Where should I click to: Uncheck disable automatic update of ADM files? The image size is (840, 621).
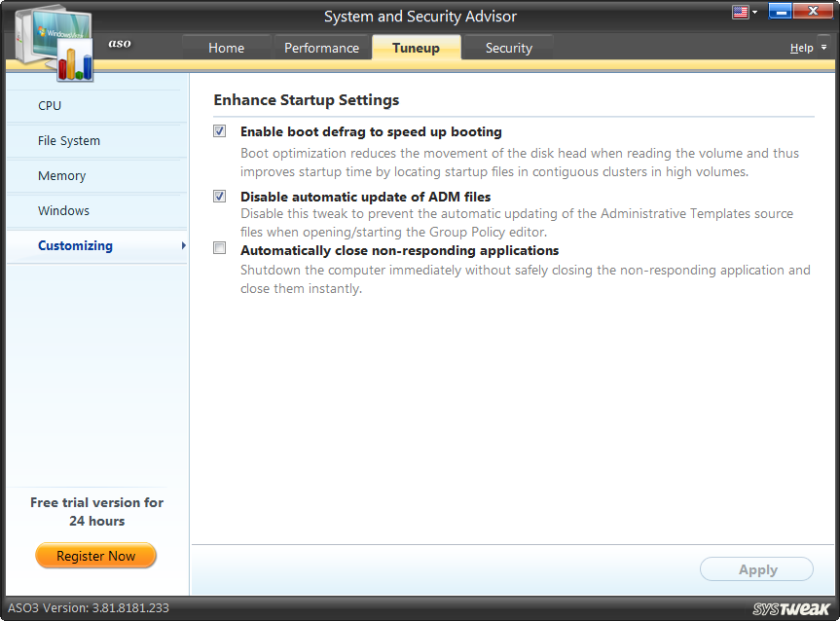pos(219,196)
